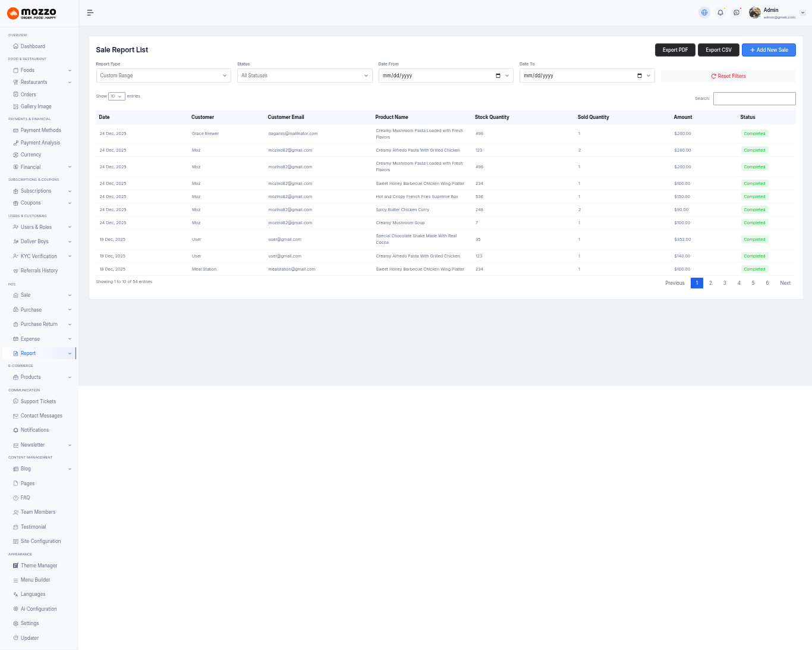812x650 pixels.
Task: Open the notifications bell icon
Action: click(x=720, y=12)
